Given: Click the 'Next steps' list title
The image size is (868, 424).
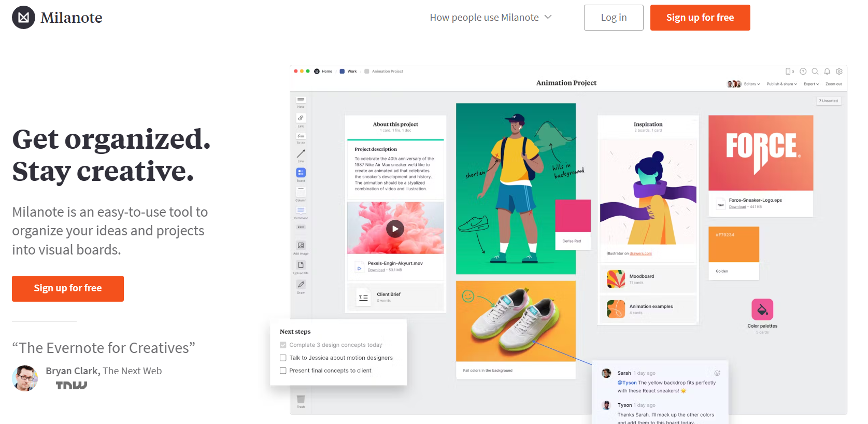Looking at the screenshot, I should click(x=295, y=332).
